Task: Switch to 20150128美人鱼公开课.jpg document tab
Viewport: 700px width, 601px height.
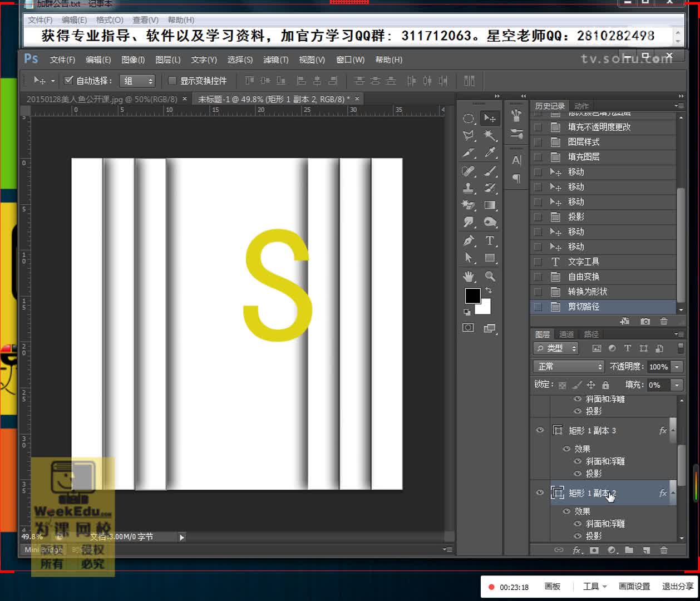Action: point(102,99)
